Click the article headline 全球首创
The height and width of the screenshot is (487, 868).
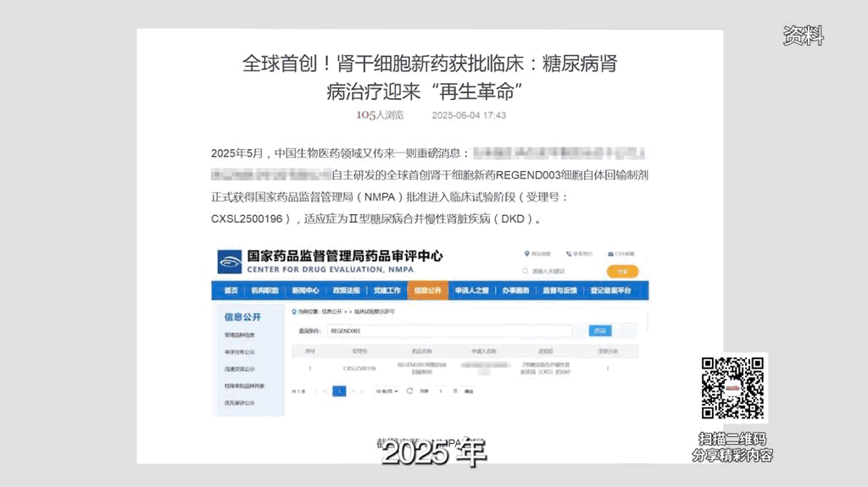[430, 77]
